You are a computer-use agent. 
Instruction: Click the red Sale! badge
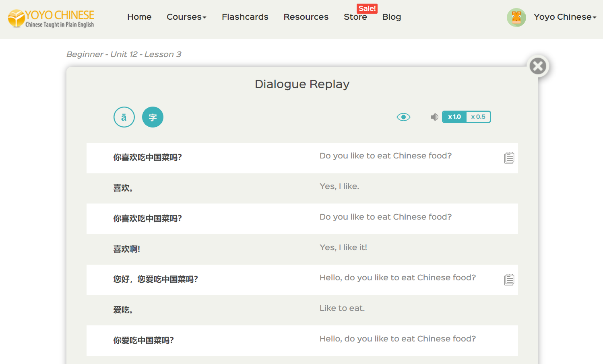point(367,8)
